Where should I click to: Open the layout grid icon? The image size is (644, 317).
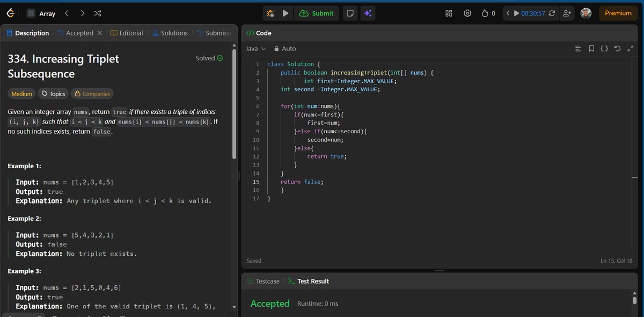[449, 13]
